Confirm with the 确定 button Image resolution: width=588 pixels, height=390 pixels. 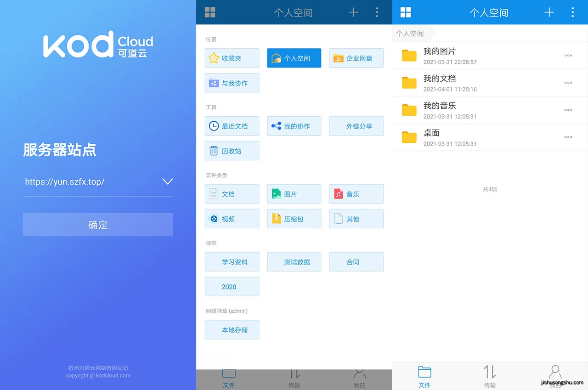coord(98,225)
